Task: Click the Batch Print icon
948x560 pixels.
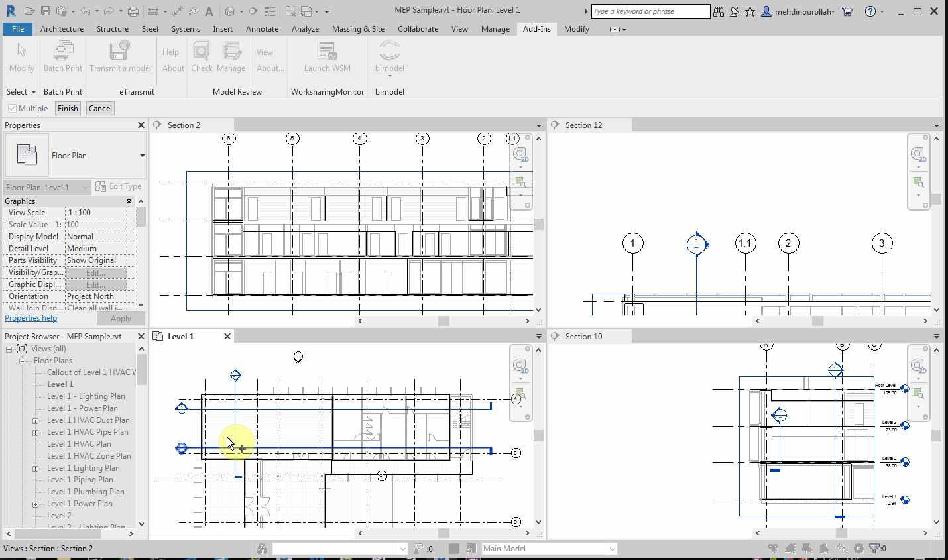Action: (63, 52)
